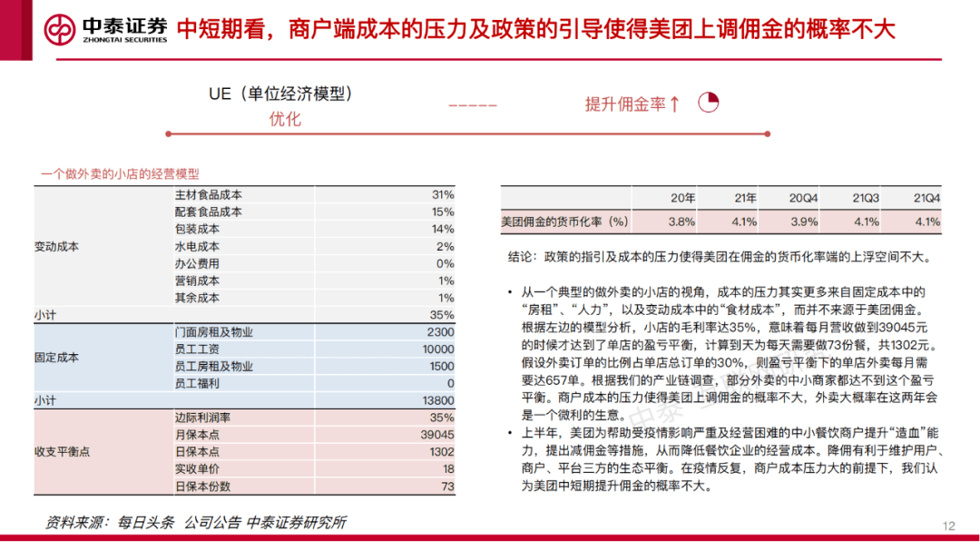Click the 实收单价 row label
The height and width of the screenshot is (551, 980).
tap(197, 468)
